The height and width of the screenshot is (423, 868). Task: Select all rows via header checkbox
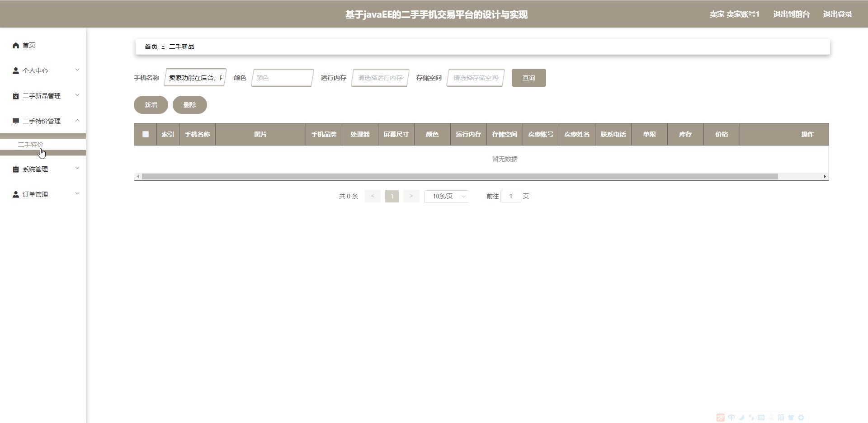[x=146, y=134]
